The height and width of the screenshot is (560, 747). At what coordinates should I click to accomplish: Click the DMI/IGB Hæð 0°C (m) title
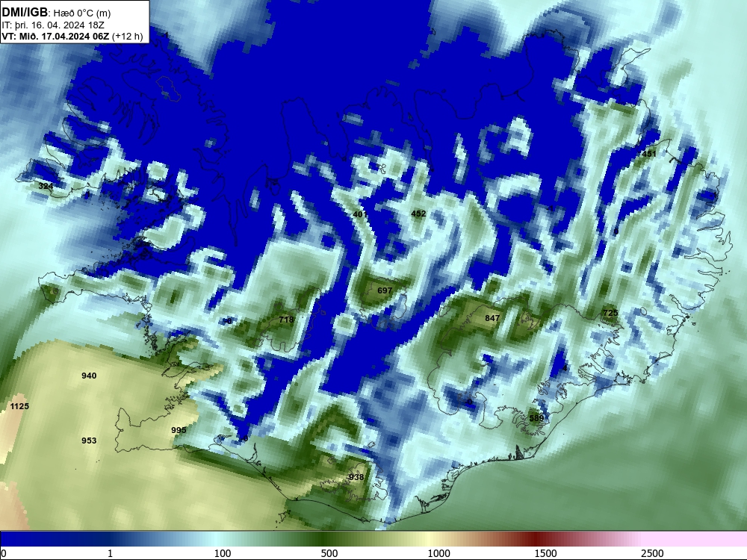click(56, 13)
